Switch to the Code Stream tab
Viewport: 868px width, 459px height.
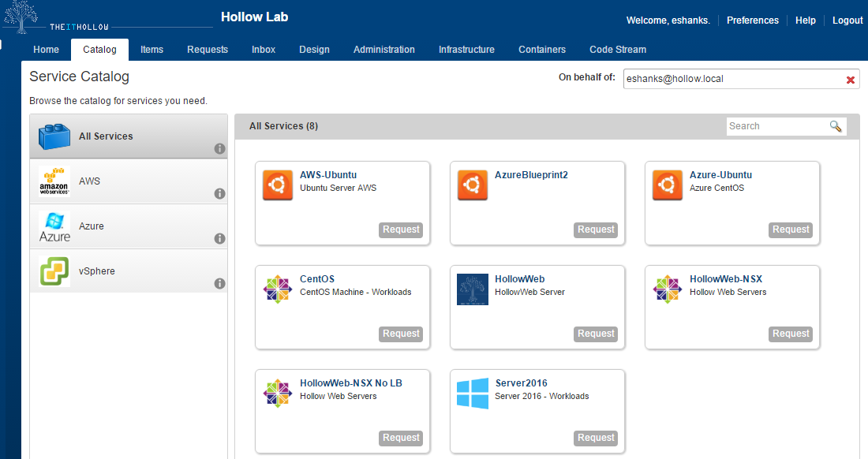[617, 50]
